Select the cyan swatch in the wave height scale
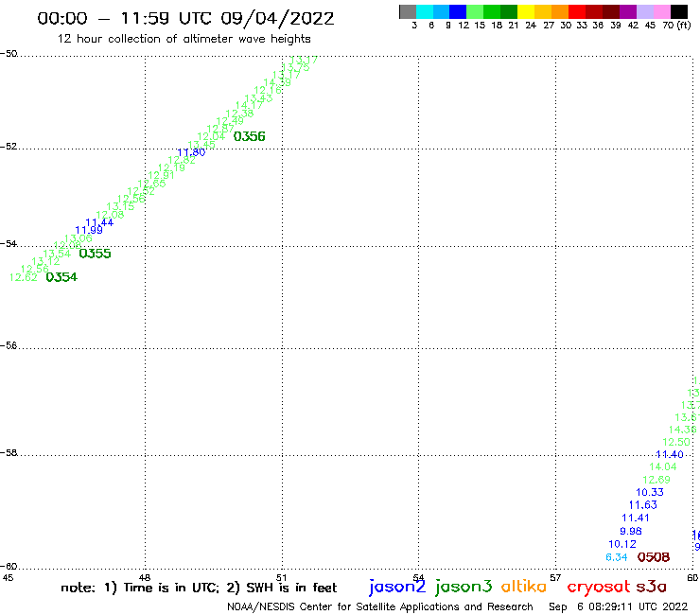Image resolution: width=700 pixels, height=615 pixels. [x=425, y=11]
